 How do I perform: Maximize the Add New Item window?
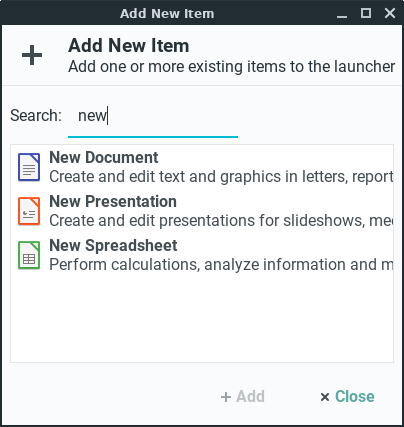pos(366,13)
